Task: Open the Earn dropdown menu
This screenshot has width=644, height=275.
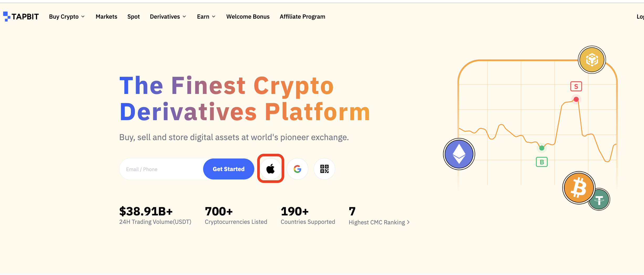Action: pyautogui.click(x=206, y=17)
